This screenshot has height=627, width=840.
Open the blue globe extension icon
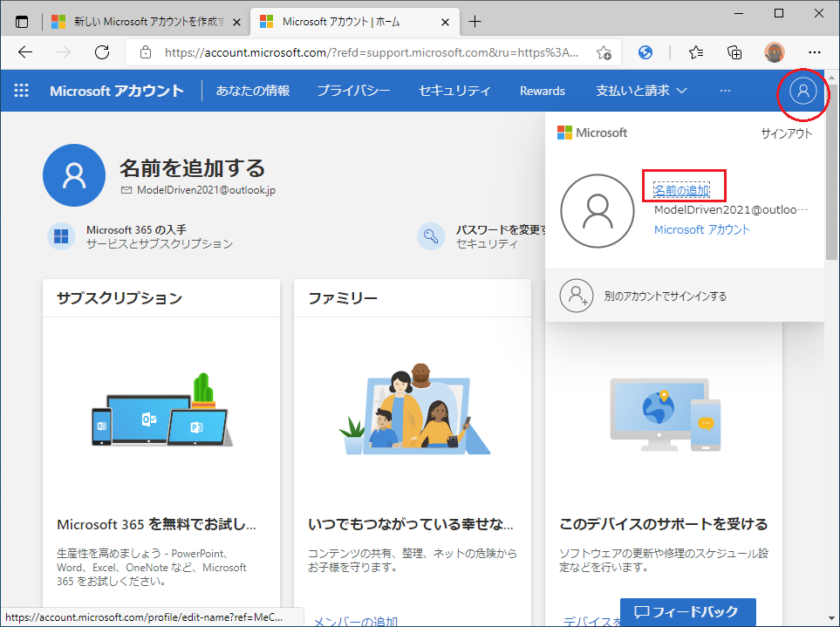645,52
